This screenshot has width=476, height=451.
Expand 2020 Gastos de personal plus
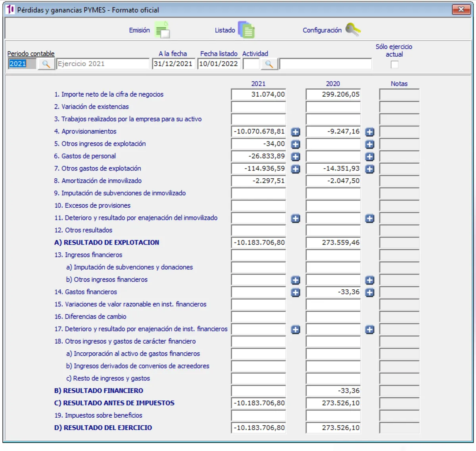(x=370, y=157)
